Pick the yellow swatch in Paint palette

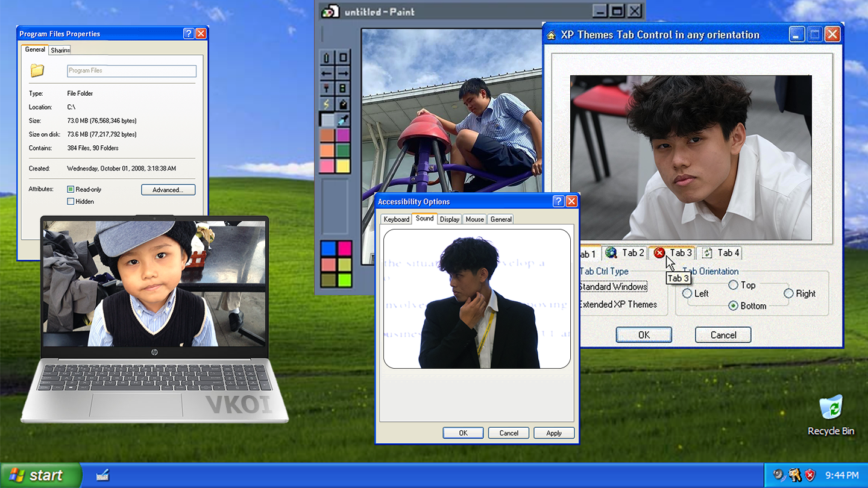coord(342,166)
